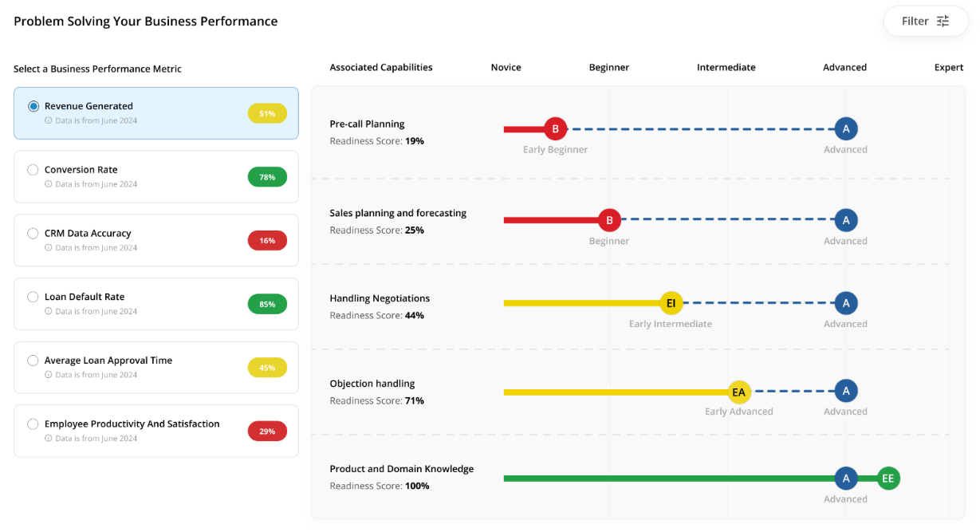Viewport: 980px width, 532px height.
Task: Click the Expert column header
Action: click(x=949, y=67)
